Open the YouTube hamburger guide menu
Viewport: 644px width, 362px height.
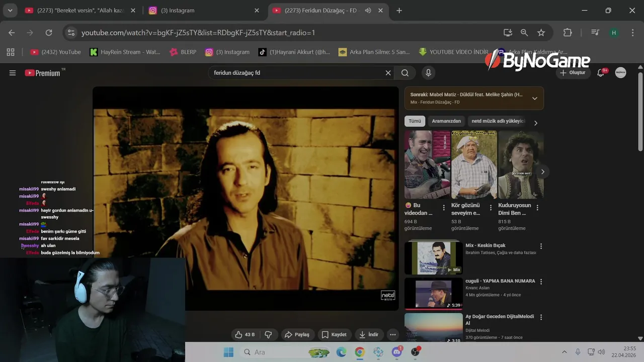(x=13, y=73)
